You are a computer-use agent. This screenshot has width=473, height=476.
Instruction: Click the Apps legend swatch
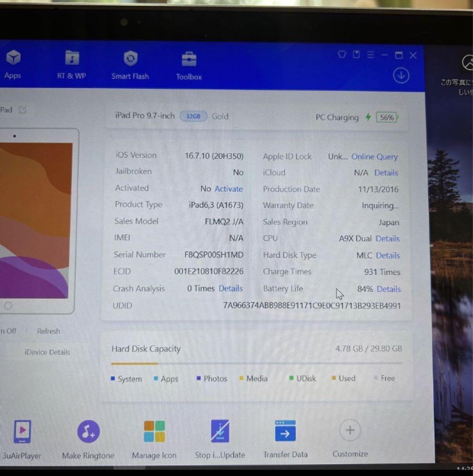[x=156, y=378]
